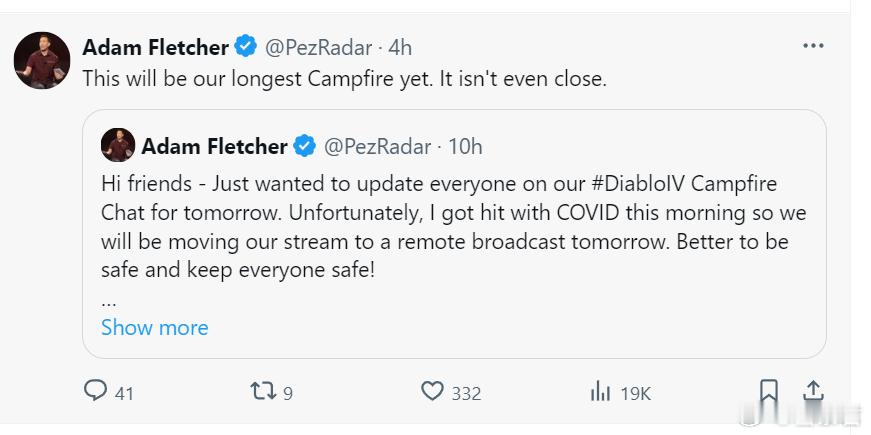Like the tweet using the heart icon
Screen dimensions: 871x435
pos(432,391)
